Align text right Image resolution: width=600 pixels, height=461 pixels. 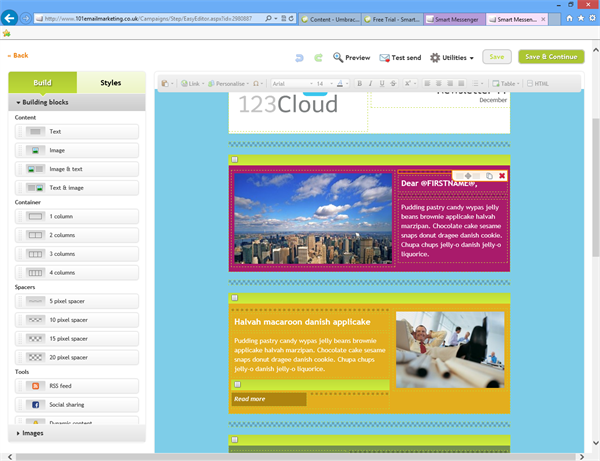tap(450, 83)
